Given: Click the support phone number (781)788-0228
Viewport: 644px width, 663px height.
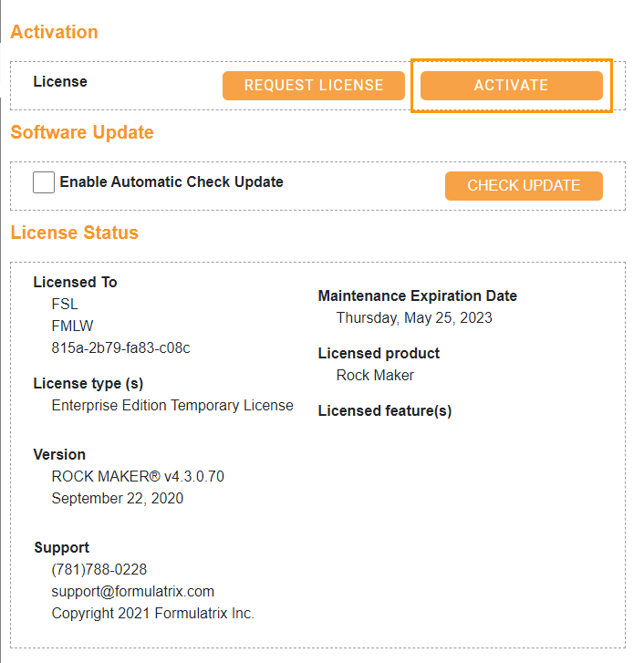Looking at the screenshot, I should pyautogui.click(x=99, y=569).
